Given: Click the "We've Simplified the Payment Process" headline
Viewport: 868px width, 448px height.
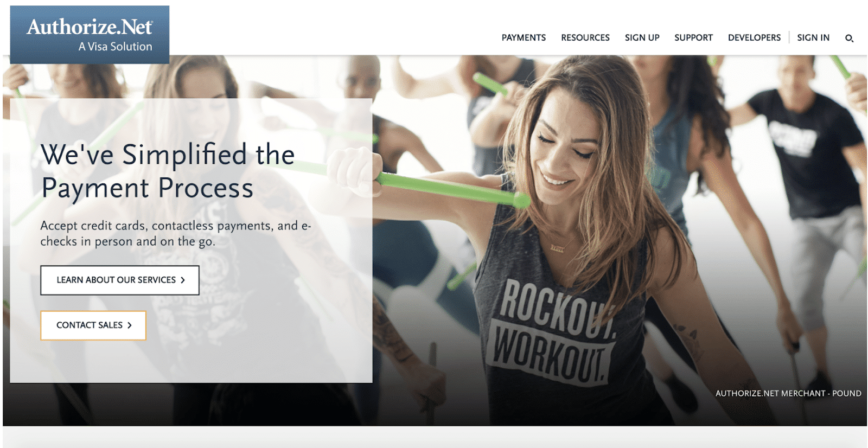Looking at the screenshot, I should click(168, 171).
